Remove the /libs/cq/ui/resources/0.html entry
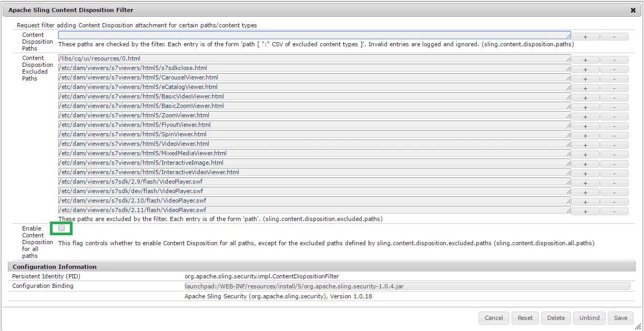Image resolution: width=644 pixels, height=331 pixels. [x=614, y=60]
